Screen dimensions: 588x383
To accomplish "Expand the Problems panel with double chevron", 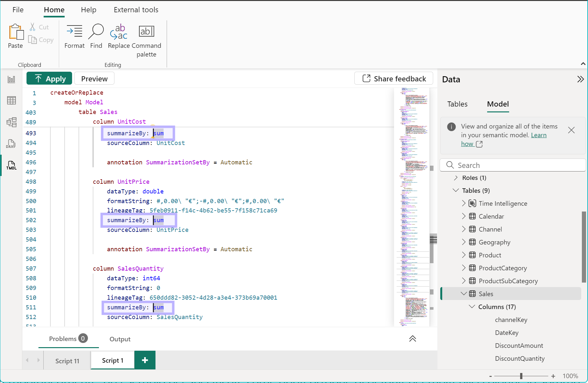I will click(x=412, y=338).
